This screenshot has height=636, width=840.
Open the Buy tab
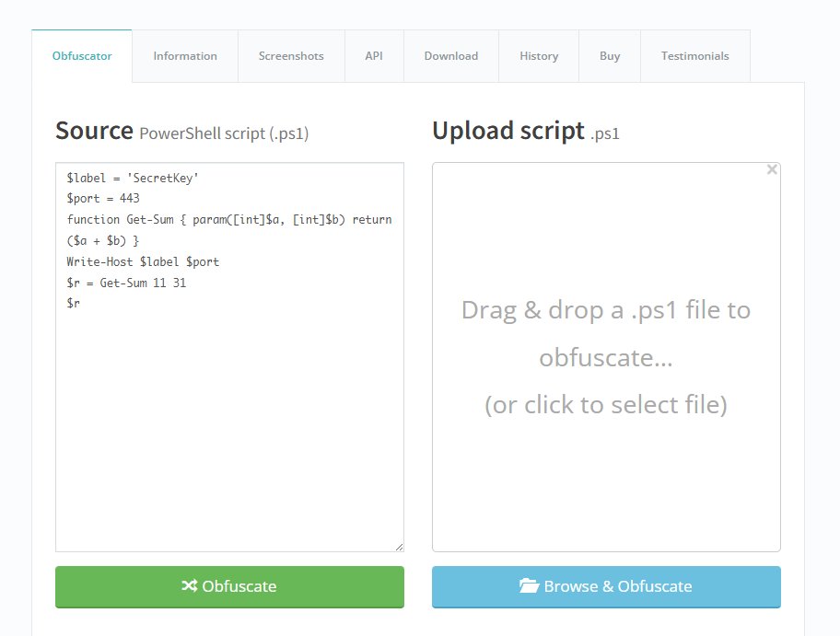610,55
